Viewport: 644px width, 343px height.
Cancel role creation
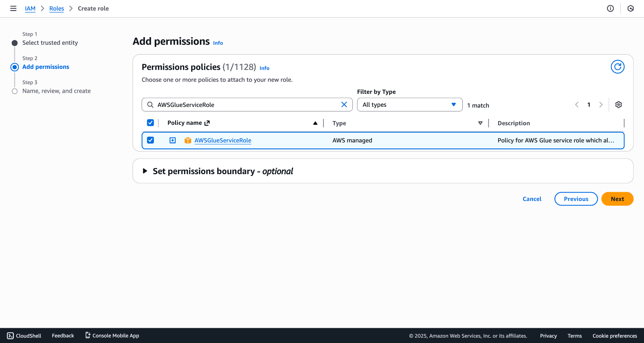pyautogui.click(x=532, y=199)
